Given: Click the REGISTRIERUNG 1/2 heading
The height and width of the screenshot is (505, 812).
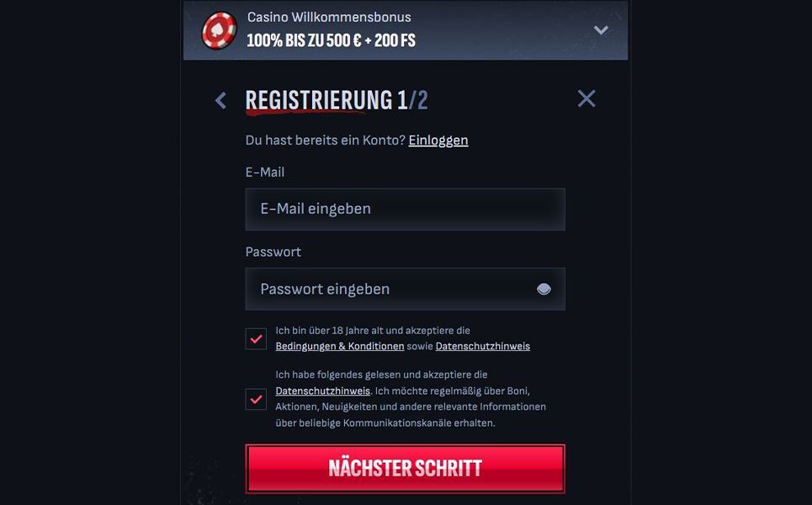Looking at the screenshot, I should 337,100.
